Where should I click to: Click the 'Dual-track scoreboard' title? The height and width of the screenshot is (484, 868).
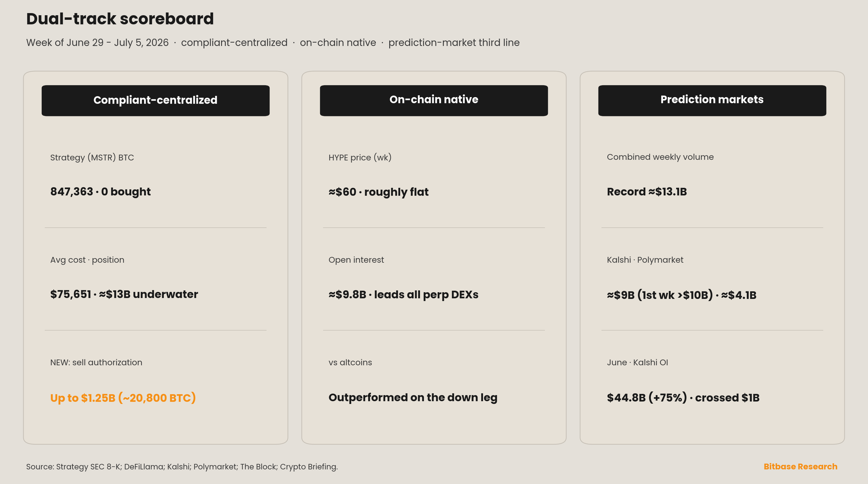(x=120, y=19)
